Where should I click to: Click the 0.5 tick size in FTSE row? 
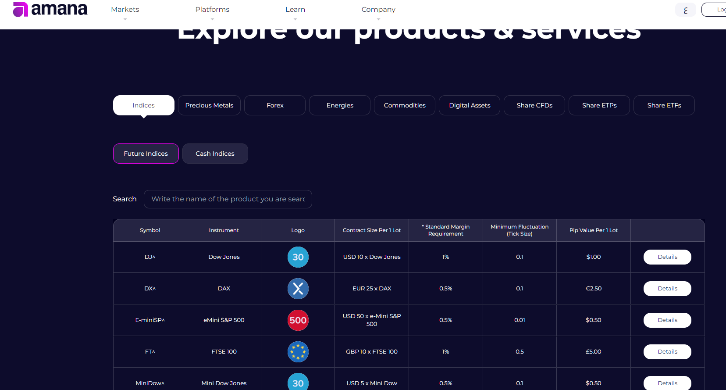[x=519, y=352]
